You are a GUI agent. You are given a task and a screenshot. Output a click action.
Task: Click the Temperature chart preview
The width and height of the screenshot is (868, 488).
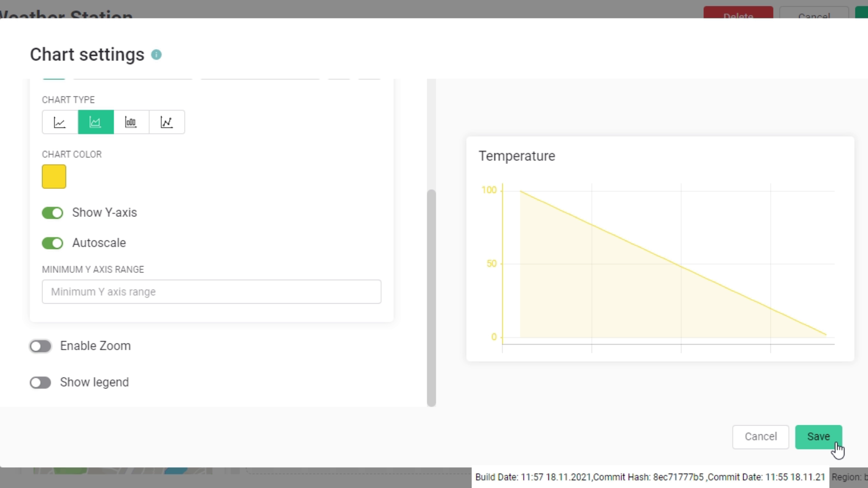(x=660, y=249)
